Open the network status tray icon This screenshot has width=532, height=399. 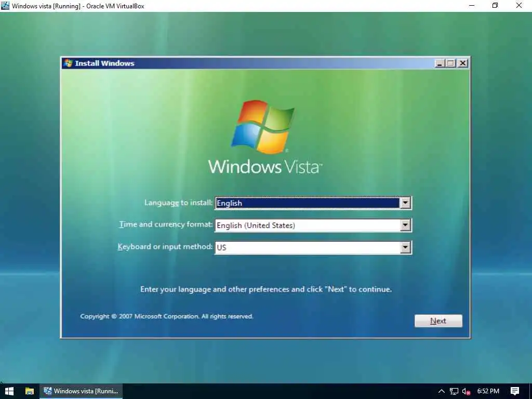coord(454,392)
